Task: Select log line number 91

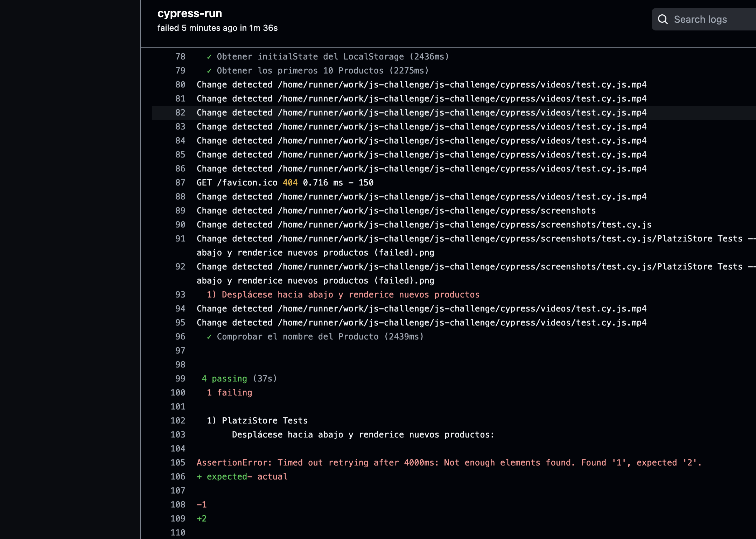Action: (180, 239)
